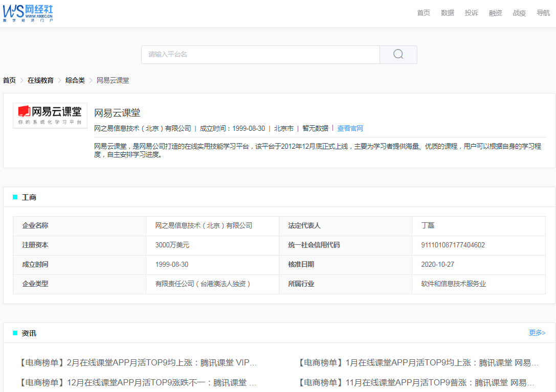The image size is (556, 392).
Task: Click the 企业名称 table label
Action: click(35, 225)
